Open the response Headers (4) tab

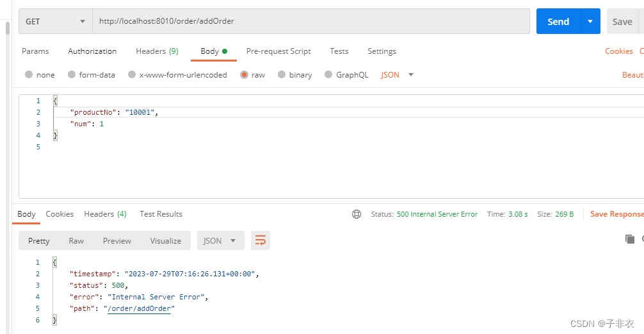[105, 214]
